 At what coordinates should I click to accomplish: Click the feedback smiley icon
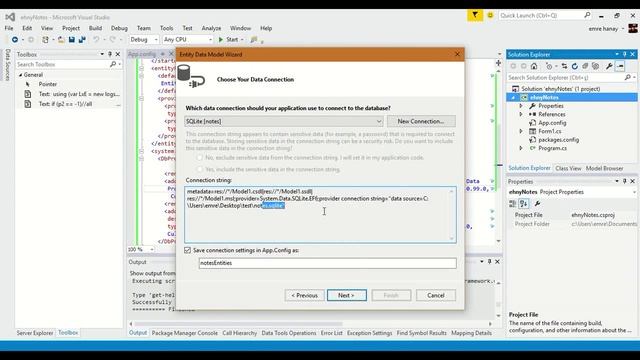pyautogui.click(x=490, y=16)
